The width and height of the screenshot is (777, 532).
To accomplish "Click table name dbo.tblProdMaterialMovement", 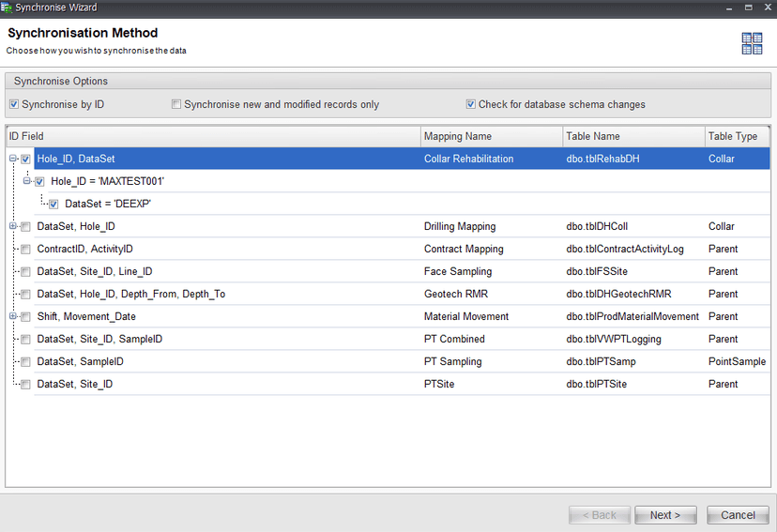I will pos(632,316).
